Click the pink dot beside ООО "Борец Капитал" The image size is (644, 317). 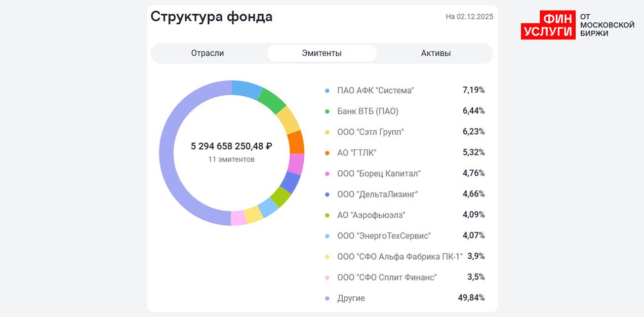click(327, 174)
